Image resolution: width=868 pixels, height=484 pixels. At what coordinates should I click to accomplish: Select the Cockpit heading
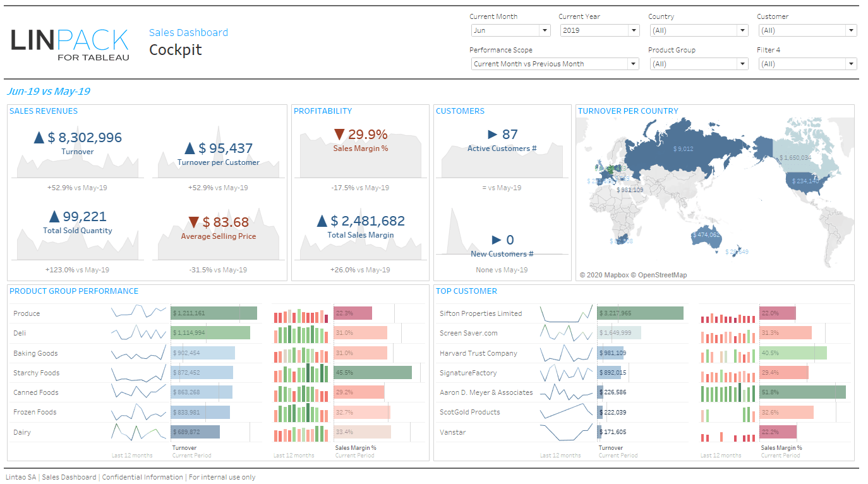tap(175, 49)
